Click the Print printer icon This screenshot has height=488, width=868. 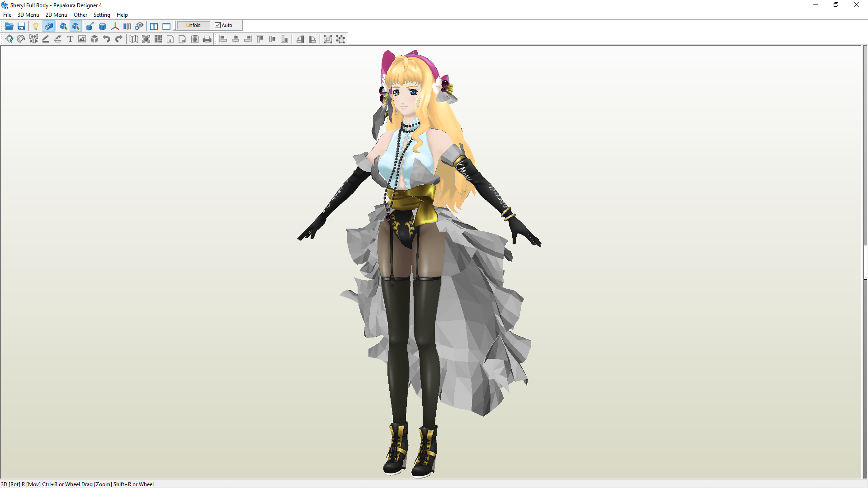pyautogui.click(x=207, y=39)
